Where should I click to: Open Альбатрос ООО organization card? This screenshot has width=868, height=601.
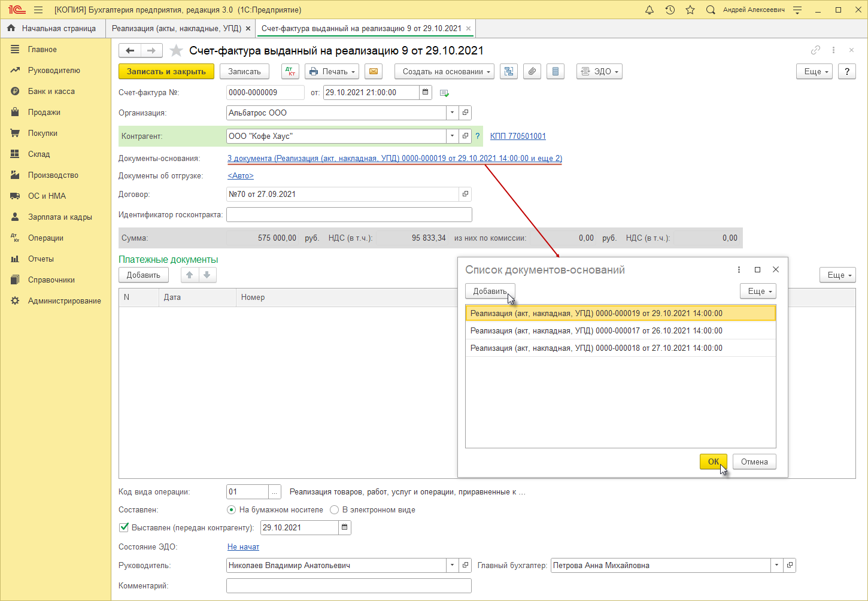point(465,113)
